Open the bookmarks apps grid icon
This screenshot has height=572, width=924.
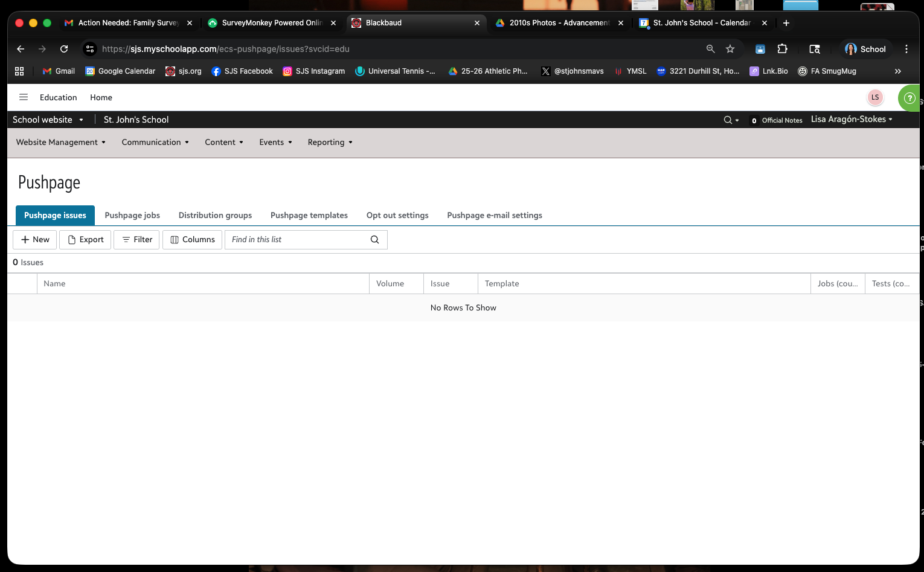pos(19,71)
